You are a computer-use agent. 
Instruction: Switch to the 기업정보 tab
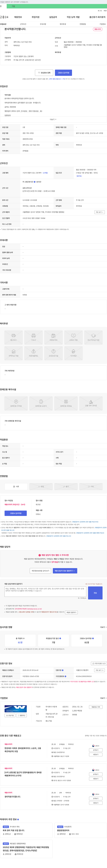[x=103, y=24]
